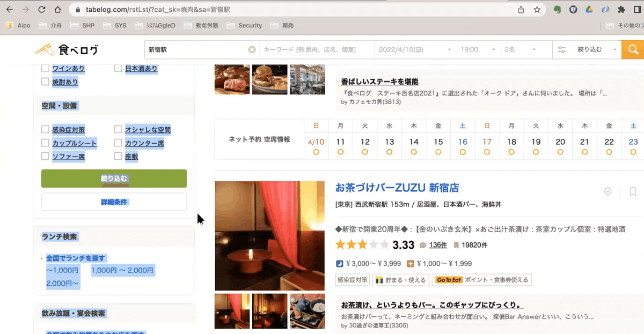Click the black circular 'e' extension icon
The image size is (644, 334).
[x=573, y=10]
